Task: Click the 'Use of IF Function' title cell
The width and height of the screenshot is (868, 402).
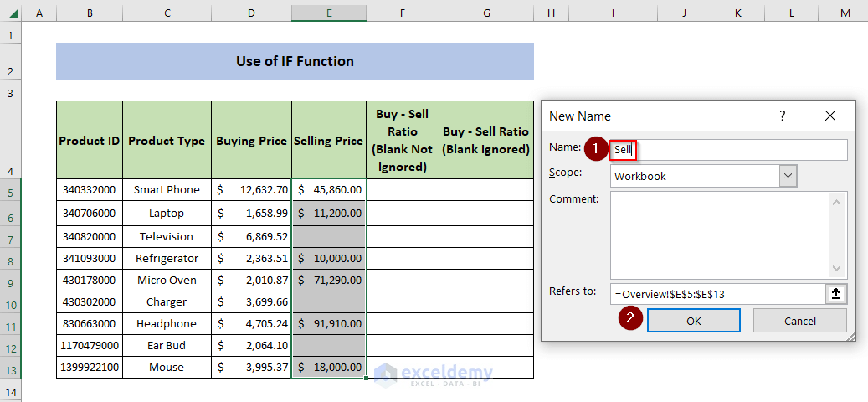Action: tap(295, 61)
